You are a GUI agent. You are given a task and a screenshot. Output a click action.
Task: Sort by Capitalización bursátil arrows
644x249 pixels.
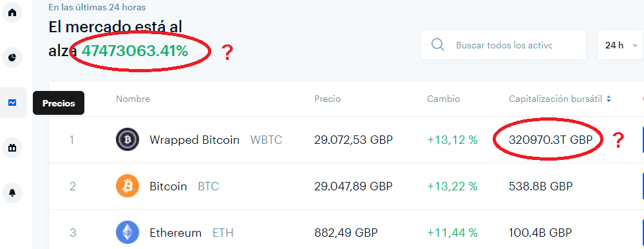609,99
